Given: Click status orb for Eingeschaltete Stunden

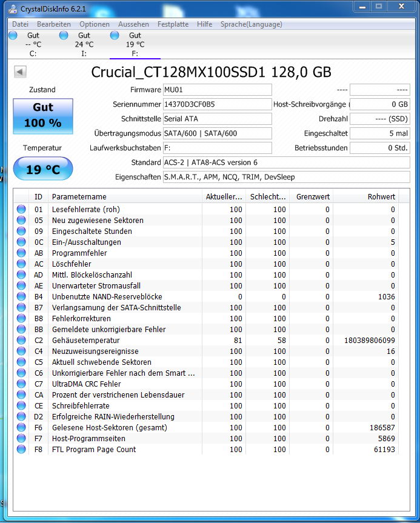Looking at the screenshot, I should coord(21,231).
